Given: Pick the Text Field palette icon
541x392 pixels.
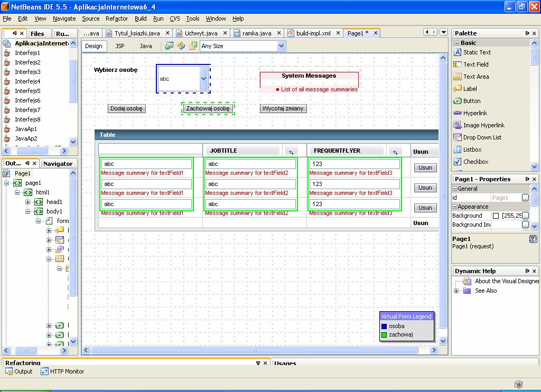Looking at the screenshot, I should pos(457,64).
